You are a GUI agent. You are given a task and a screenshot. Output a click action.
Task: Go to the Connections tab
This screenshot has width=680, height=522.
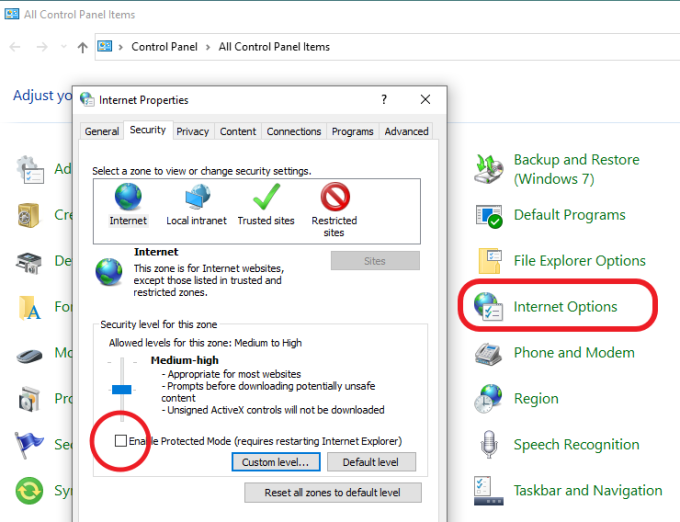click(294, 131)
